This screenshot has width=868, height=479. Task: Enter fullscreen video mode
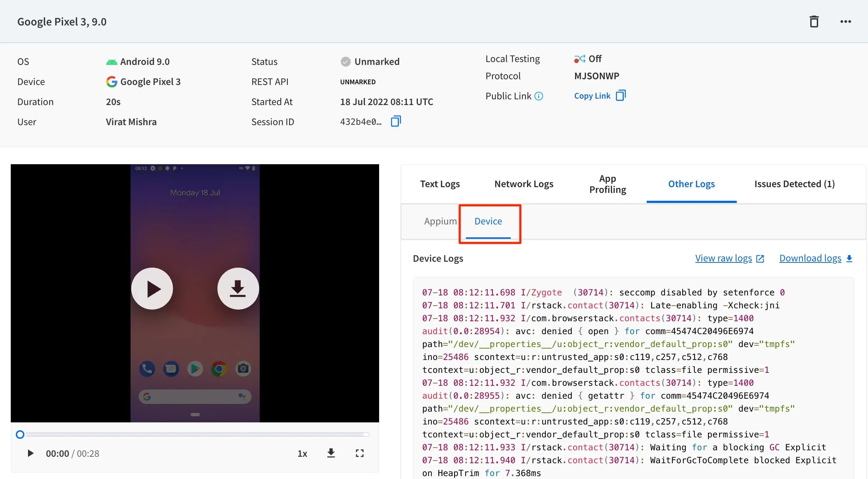[x=359, y=453]
